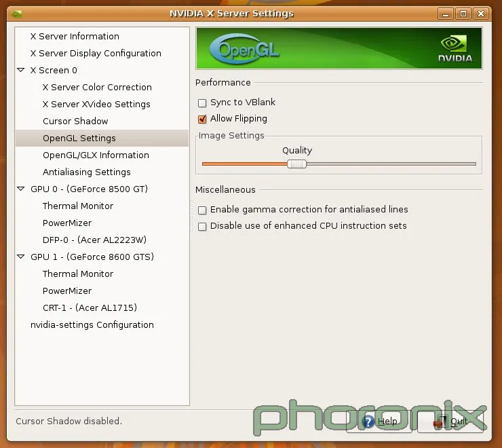Open X Server Display Configuration page
This screenshot has height=448, width=502.
tap(96, 54)
